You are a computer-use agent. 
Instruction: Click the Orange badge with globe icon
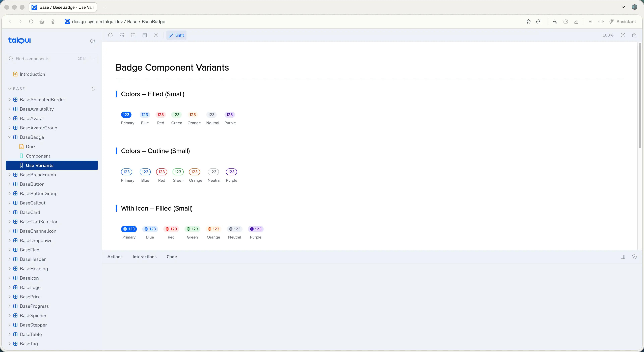213,229
